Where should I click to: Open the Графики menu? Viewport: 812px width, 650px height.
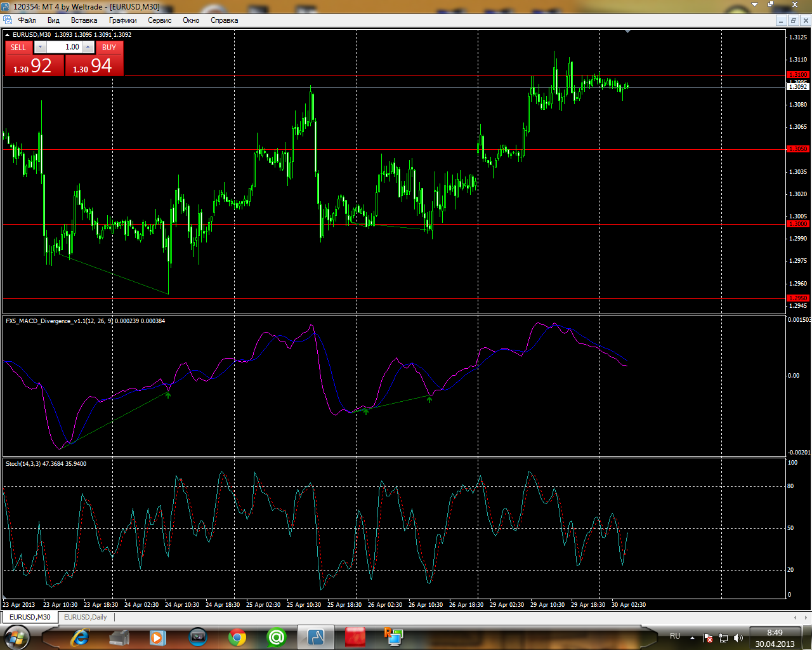tap(123, 20)
